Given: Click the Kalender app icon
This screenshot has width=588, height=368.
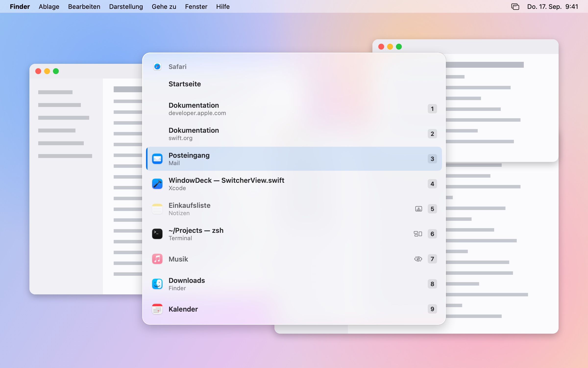Looking at the screenshot, I should coord(157,309).
